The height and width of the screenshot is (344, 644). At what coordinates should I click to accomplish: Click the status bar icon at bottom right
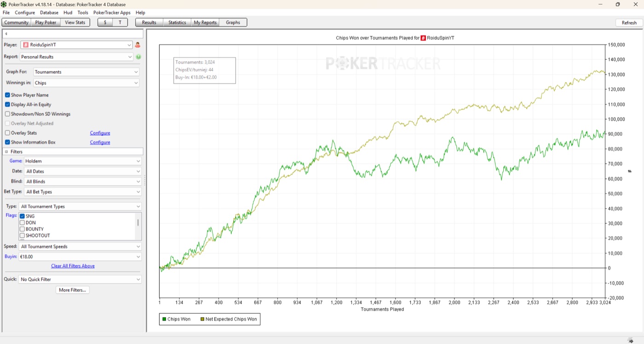630,340
